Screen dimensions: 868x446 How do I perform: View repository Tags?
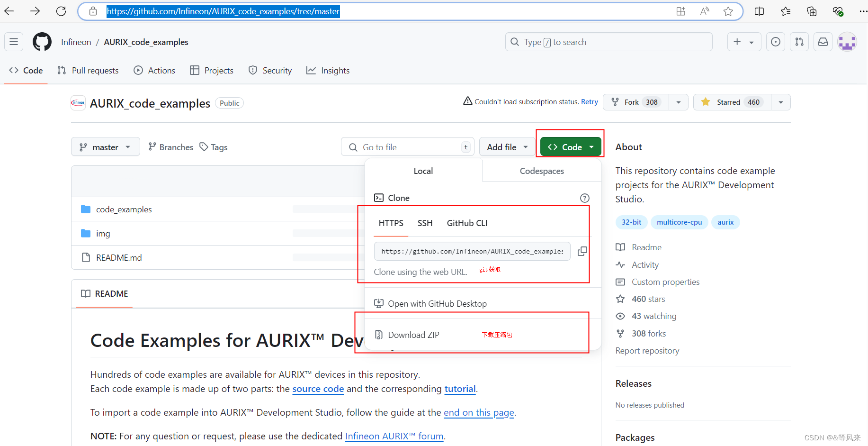[214, 147]
